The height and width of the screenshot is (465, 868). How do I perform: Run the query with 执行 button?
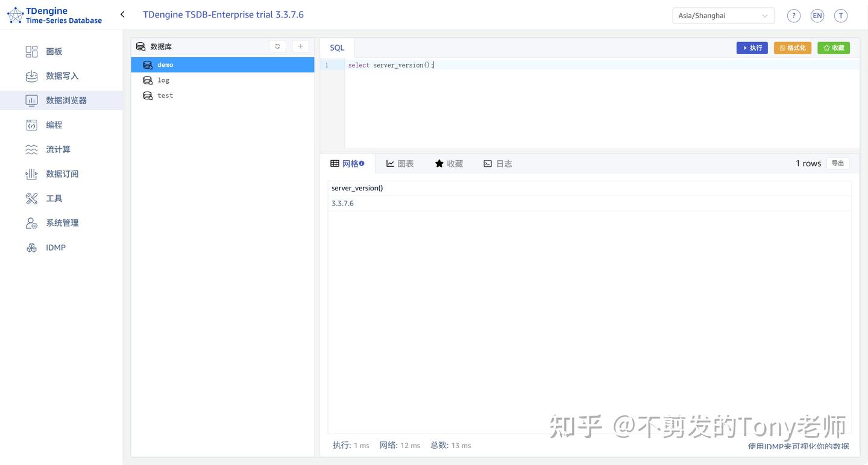(x=752, y=48)
